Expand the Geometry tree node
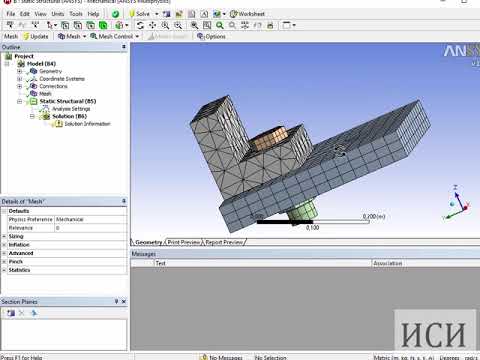 pos(20,71)
